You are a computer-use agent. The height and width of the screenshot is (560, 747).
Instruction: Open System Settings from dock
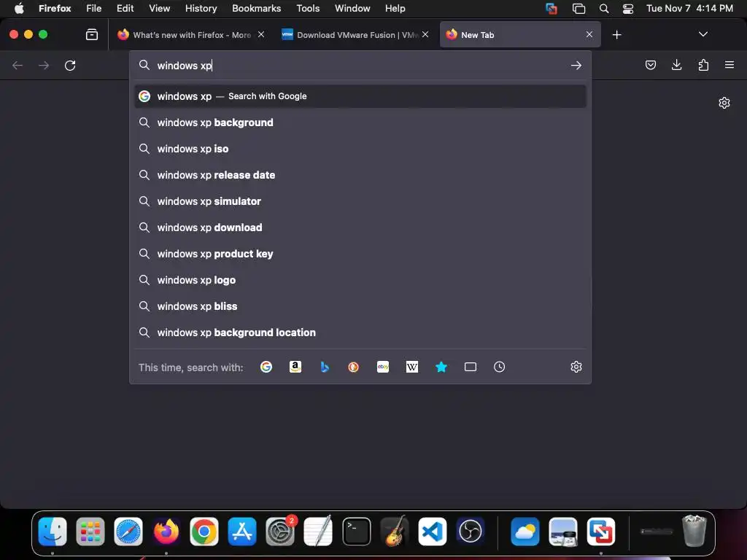[280, 532]
